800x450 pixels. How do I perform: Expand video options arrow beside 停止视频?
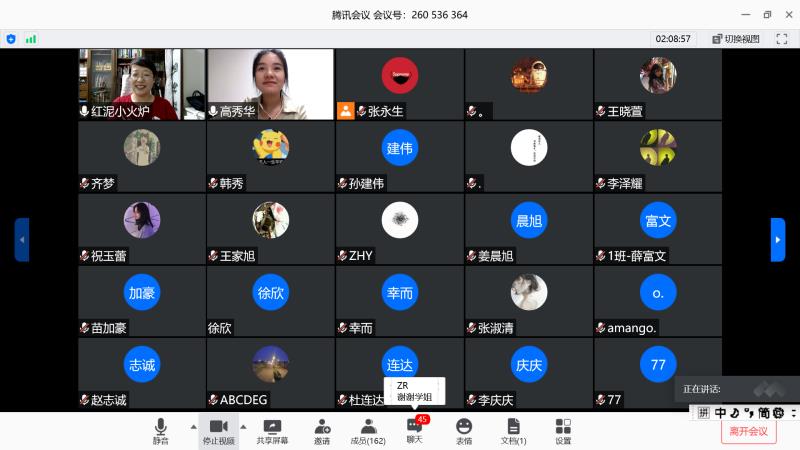[x=243, y=425]
